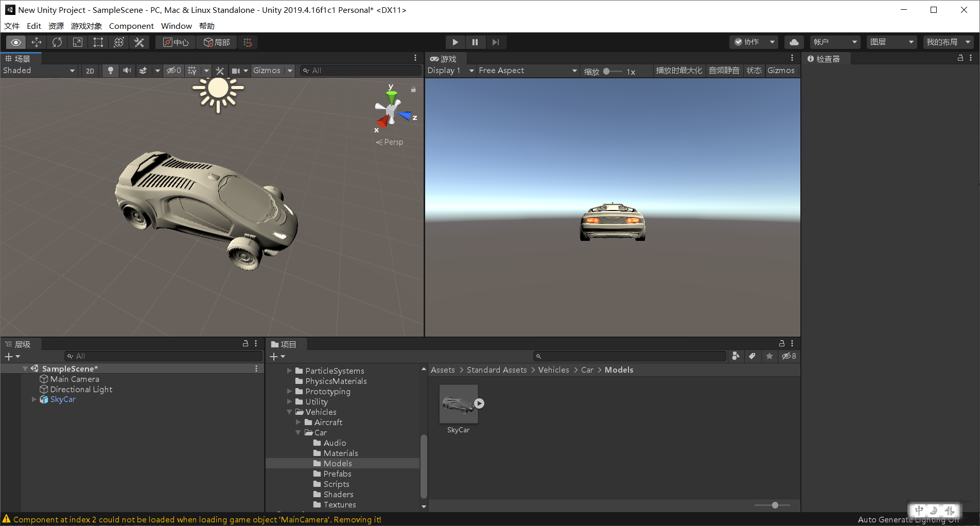The height and width of the screenshot is (526, 980).
Task: Open the Component menu
Action: (x=131, y=26)
